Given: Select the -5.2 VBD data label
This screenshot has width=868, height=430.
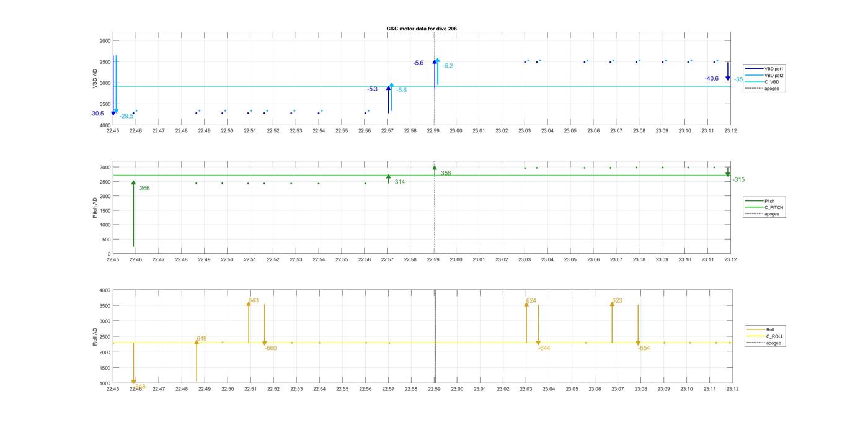Looking at the screenshot, I should (x=448, y=66).
